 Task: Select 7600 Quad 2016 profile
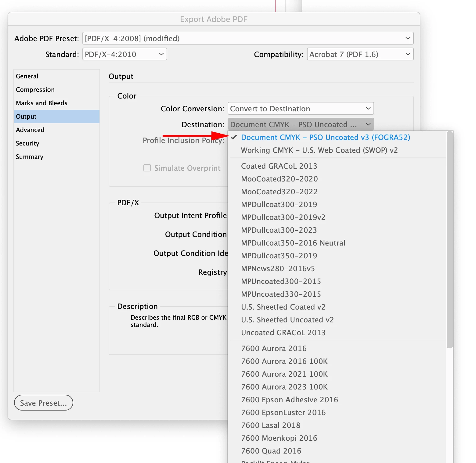(x=337, y=451)
